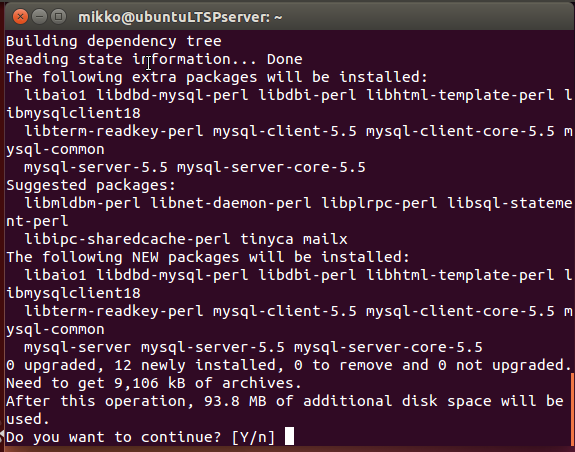Click 'Suggested packages:' heading line
The image size is (575, 452).
click(x=91, y=185)
